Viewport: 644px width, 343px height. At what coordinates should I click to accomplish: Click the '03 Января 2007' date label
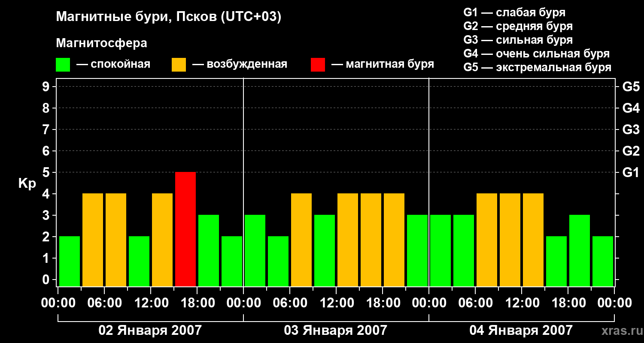pos(336,331)
